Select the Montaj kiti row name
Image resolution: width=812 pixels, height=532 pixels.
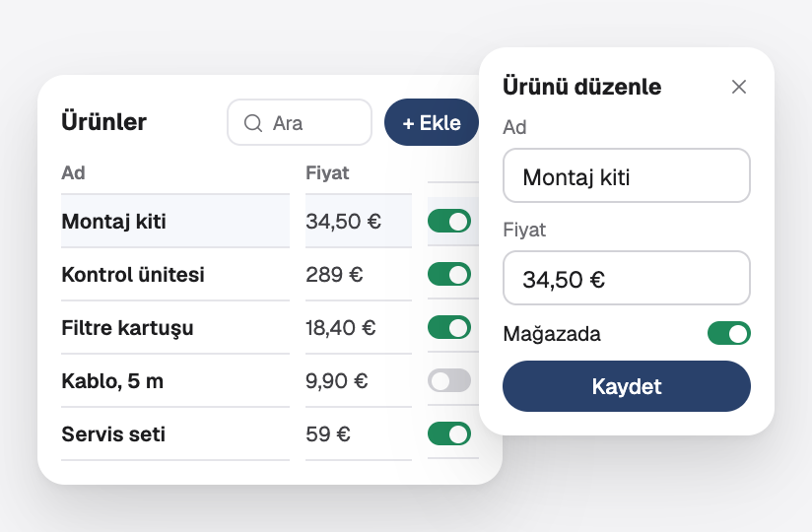pos(113,222)
